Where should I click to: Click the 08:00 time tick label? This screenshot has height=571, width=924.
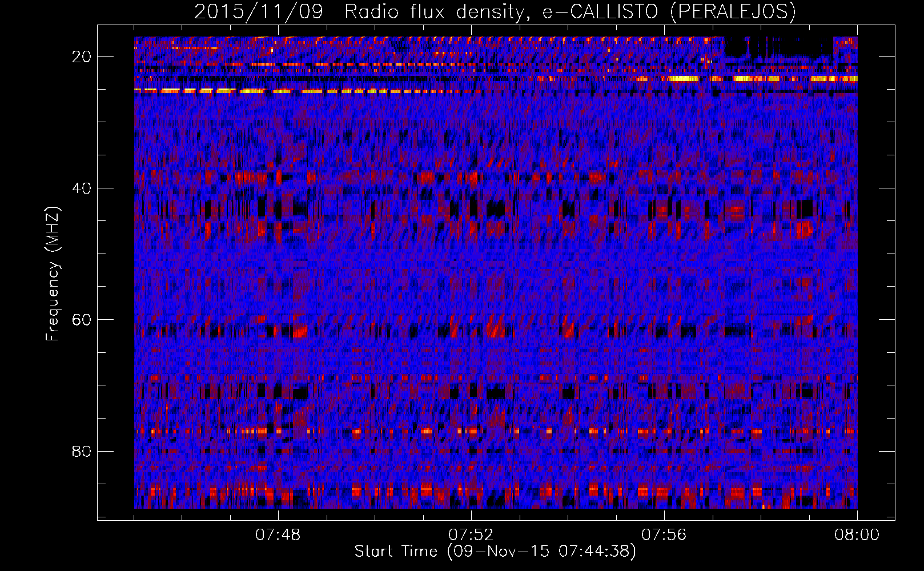(x=857, y=535)
